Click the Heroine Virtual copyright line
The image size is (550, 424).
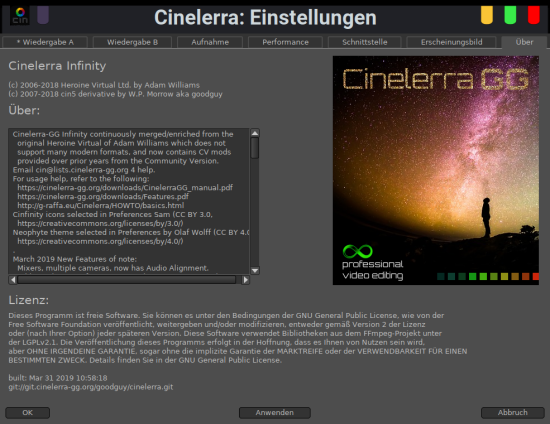point(104,85)
